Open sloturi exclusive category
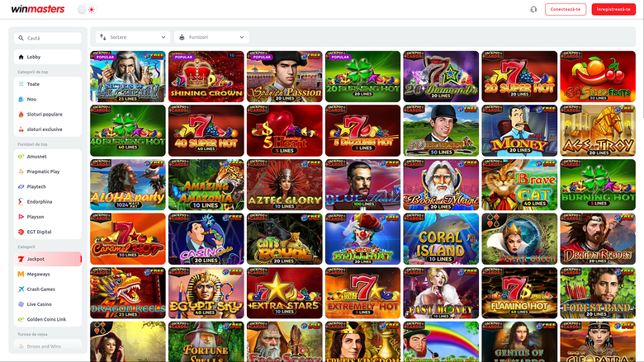644x362 pixels. (48, 129)
